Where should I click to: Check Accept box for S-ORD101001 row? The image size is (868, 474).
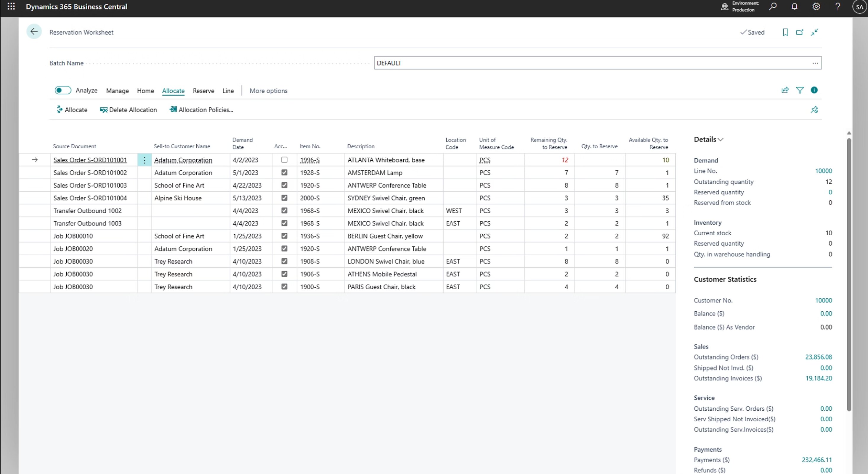284,160
